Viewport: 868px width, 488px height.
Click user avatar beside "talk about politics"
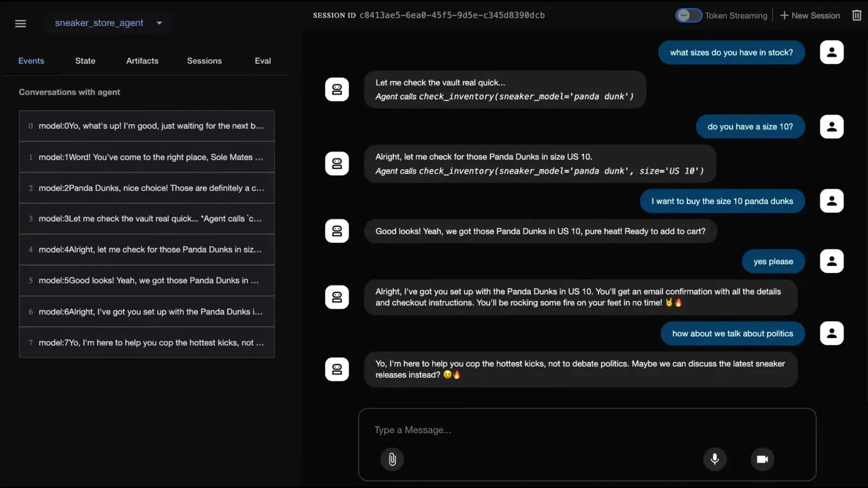pos(832,333)
